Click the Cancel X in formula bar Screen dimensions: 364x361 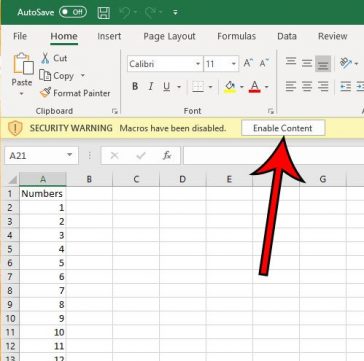pos(114,156)
